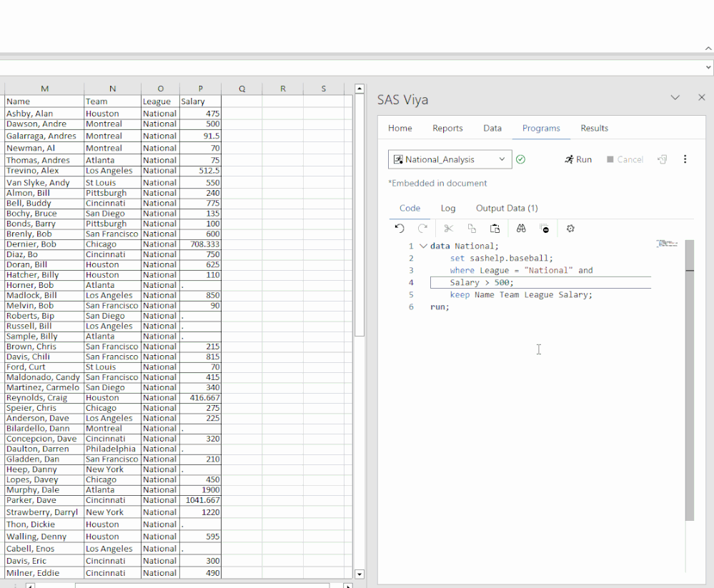
Task: Open the Log tab
Action: coord(447,208)
